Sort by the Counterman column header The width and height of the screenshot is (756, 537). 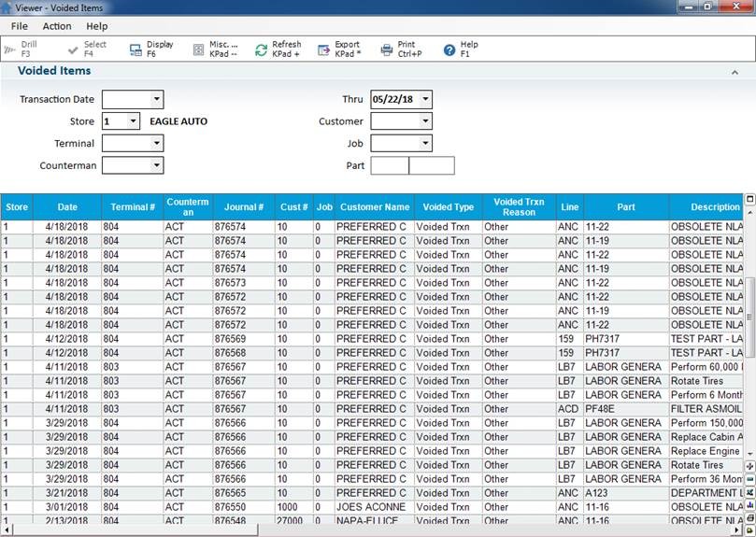pos(188,206)
